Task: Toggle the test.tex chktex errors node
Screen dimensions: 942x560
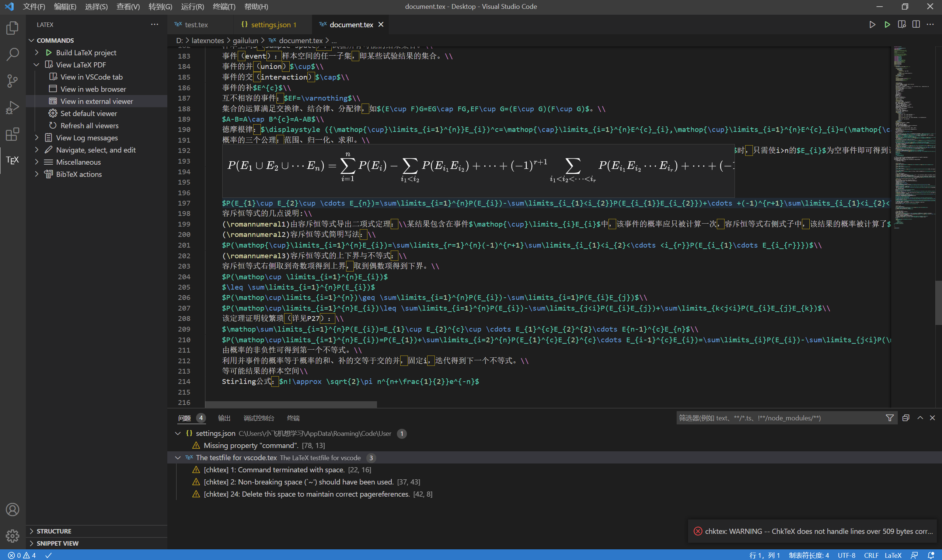Action: tap(178, 457)
